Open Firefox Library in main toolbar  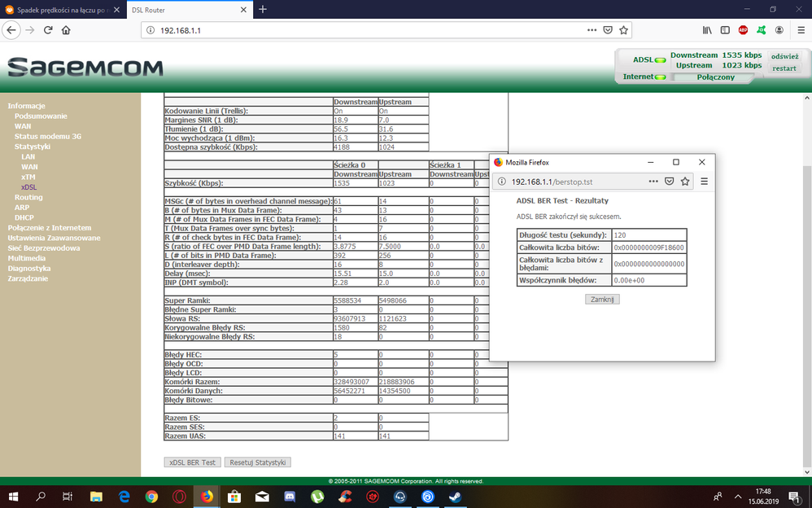(x=707, y=30)
